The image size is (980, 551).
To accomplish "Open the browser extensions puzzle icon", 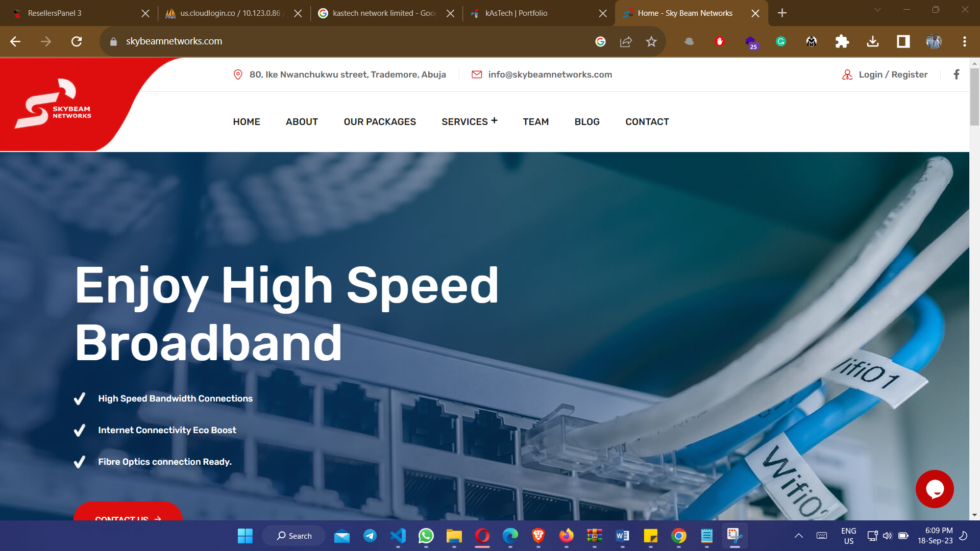I will click(842, 41).
